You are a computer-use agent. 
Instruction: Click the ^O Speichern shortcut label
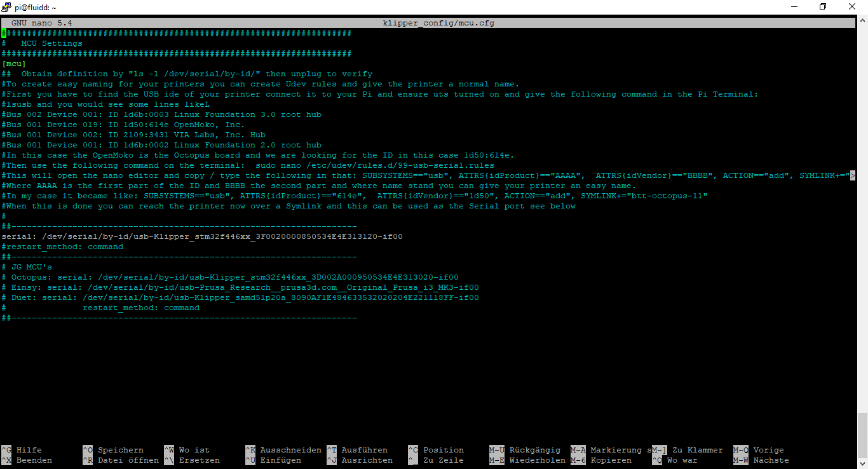click(x=113, y=450)
